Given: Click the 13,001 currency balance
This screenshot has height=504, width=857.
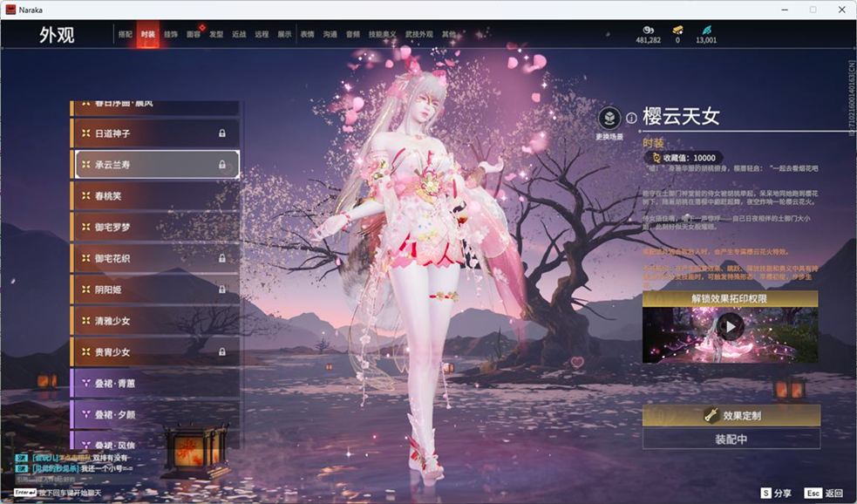Looking at the screenshot, I should pos(707,40).
